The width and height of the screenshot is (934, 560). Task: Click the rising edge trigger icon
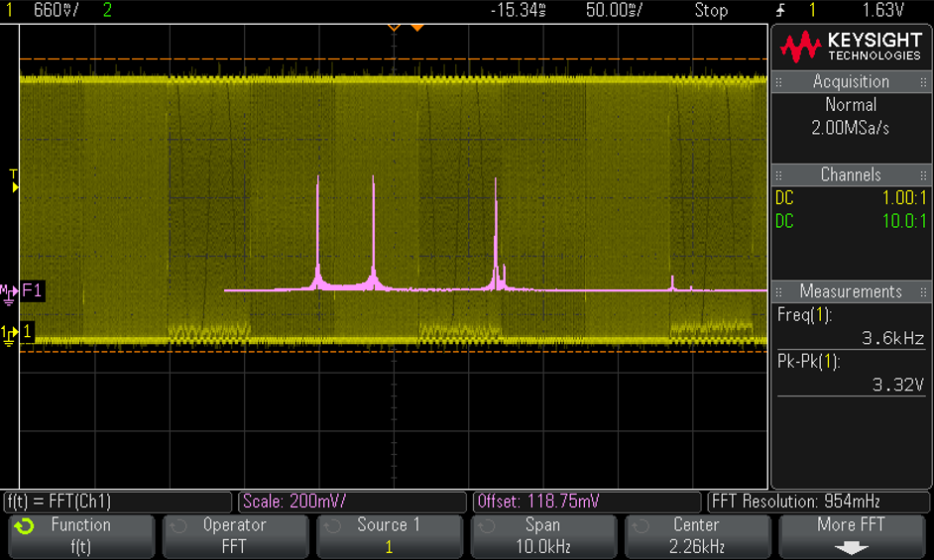tap(781, 10)
